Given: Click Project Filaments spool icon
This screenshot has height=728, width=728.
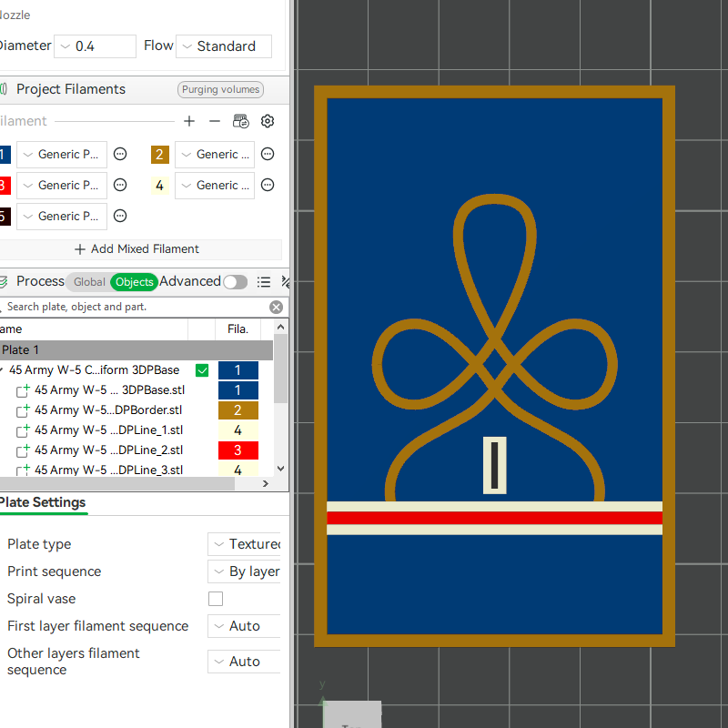Looking at the screenshot, I should click(4, 89).
